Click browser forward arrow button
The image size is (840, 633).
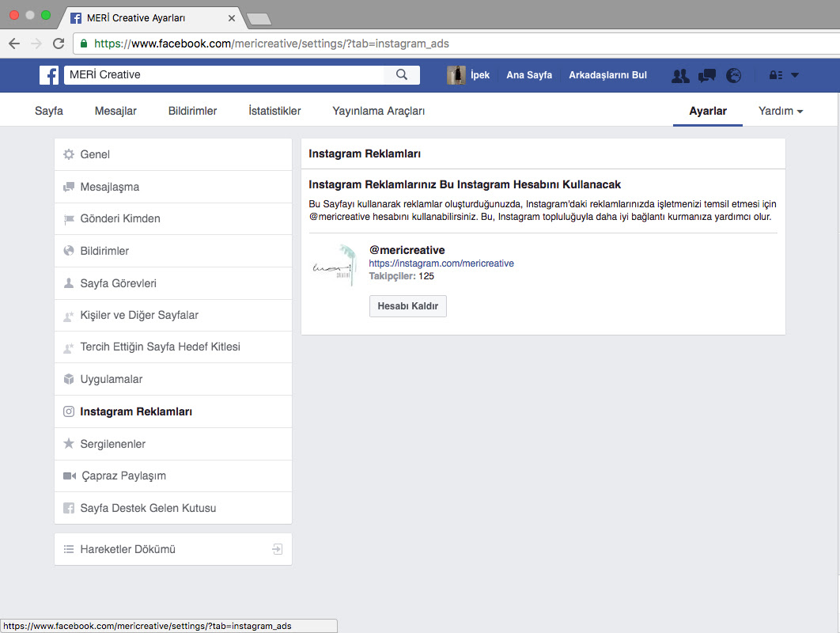coord(36,44)
